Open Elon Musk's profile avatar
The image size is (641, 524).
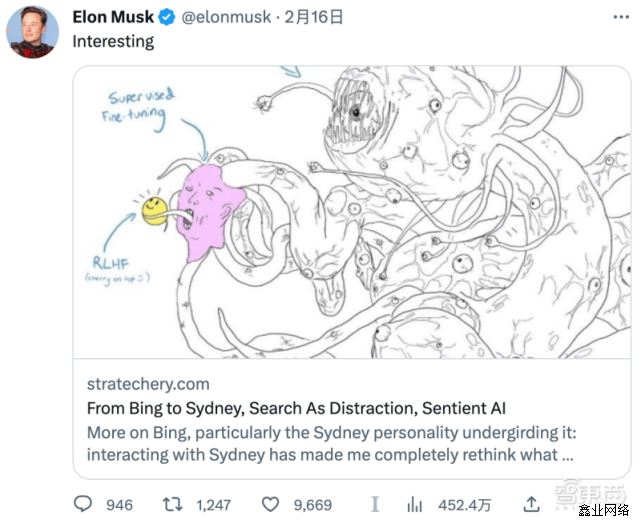pyautogui.click(x=32, y=31)
